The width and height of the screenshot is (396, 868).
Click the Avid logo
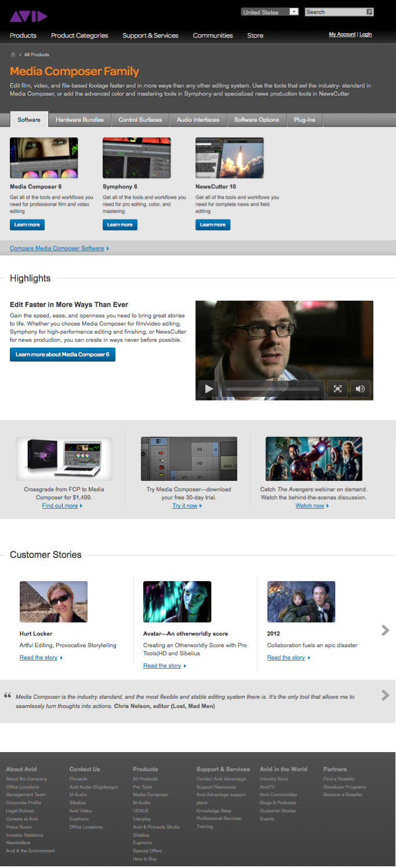coord(28,16)
